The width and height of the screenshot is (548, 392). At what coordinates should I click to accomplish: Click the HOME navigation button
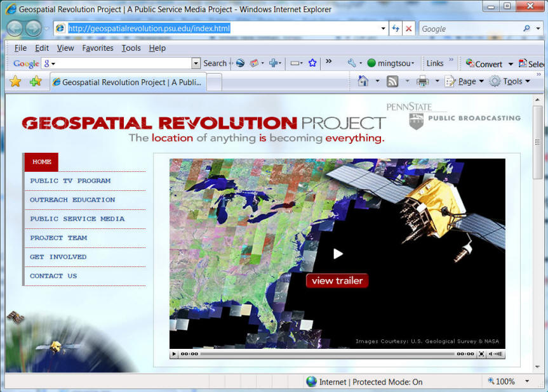[x=41, y=162]
